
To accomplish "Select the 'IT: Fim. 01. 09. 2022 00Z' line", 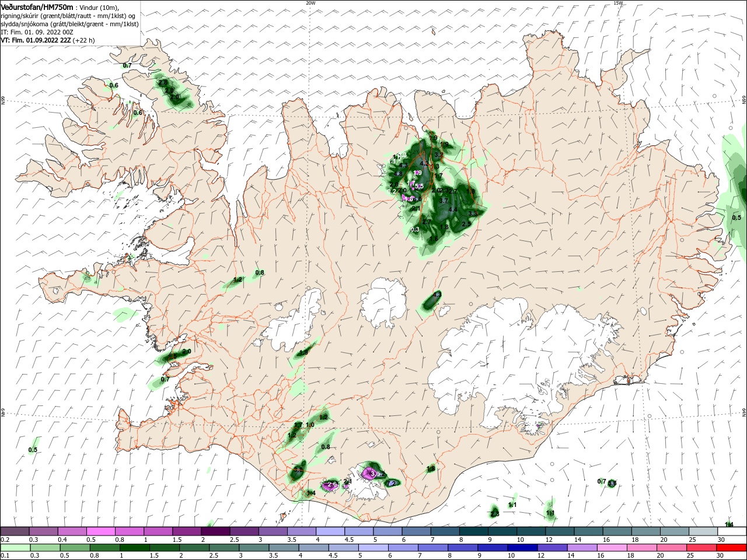I will click(37, 32).
